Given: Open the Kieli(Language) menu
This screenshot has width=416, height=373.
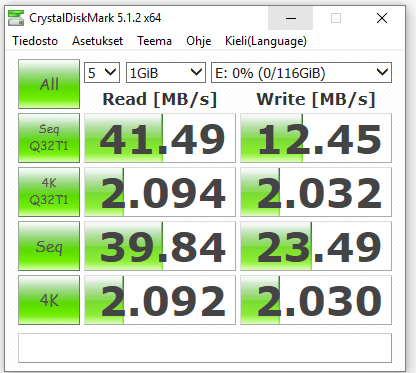Looking at the screenshot, I should (x=266, y=41).
